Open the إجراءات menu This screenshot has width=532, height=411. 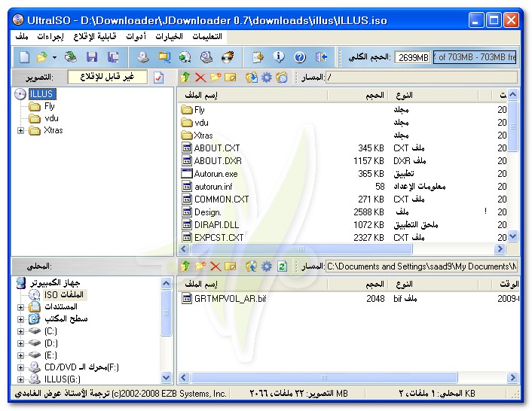pos(50,36)
